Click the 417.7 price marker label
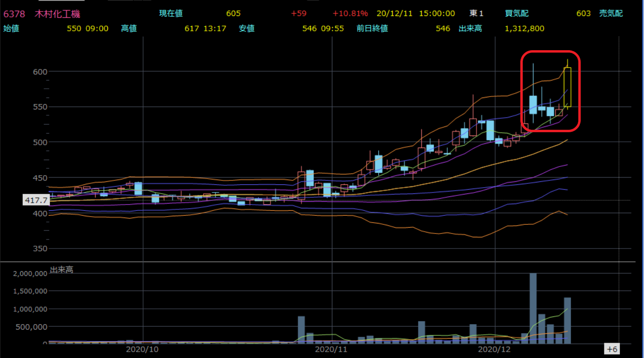Viewport: 644px width, 358px height. 36,200
